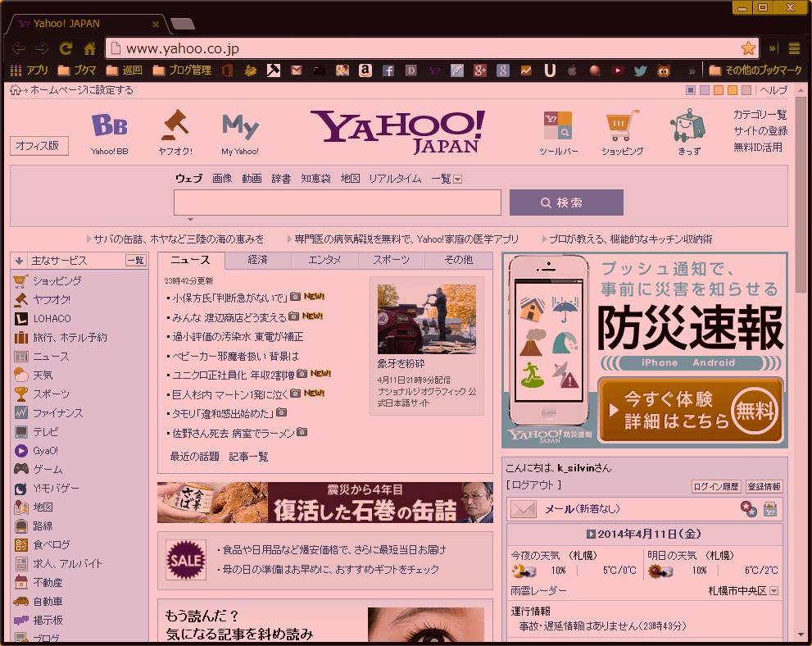This screenshot has height=646, width=812.
Task: Open the Chrome menu button
Action: 793,48
